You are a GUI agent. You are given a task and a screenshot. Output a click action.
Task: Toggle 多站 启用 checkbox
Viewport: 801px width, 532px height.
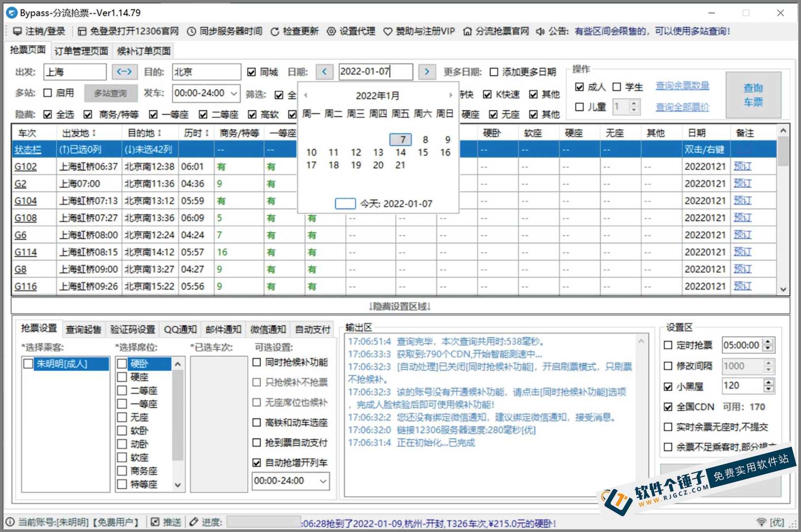[48, 93]
